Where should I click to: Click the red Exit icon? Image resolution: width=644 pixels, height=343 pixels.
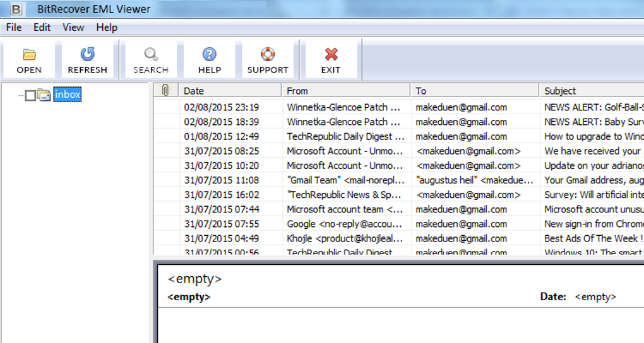pos(330,54)
